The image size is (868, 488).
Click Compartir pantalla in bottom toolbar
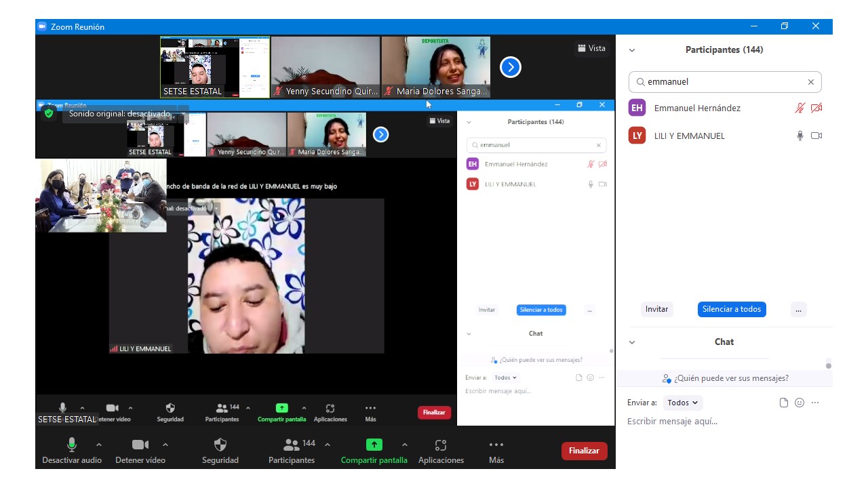point(374,451)
